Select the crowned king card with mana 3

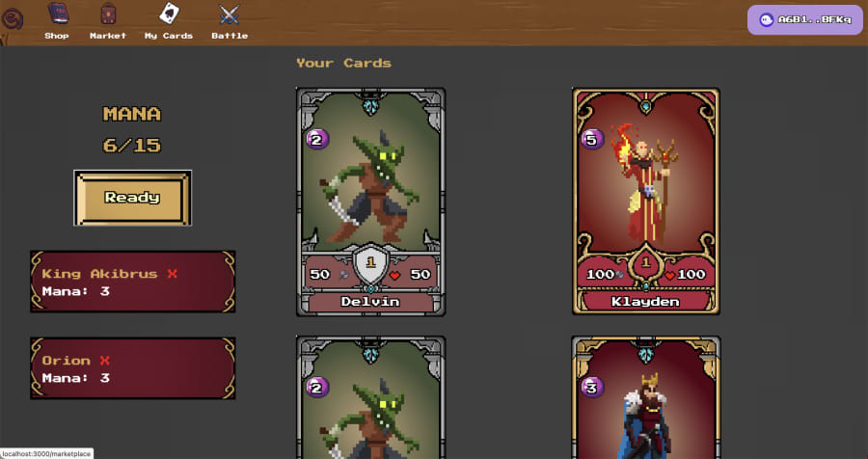[x=646, y=397]
